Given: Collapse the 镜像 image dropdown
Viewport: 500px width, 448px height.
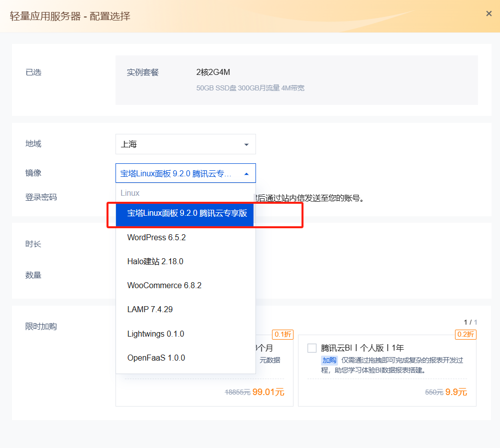Looking at the screenshot, I should click(185, 173).
